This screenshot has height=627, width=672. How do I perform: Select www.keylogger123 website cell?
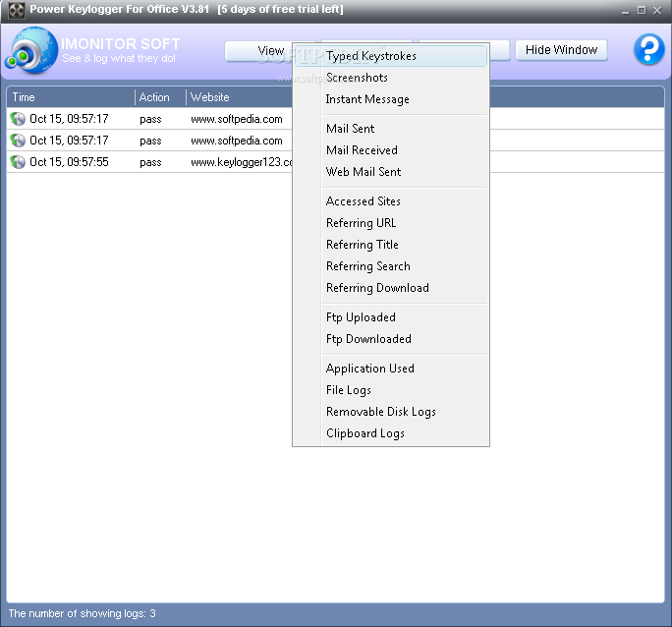point(242,162)
